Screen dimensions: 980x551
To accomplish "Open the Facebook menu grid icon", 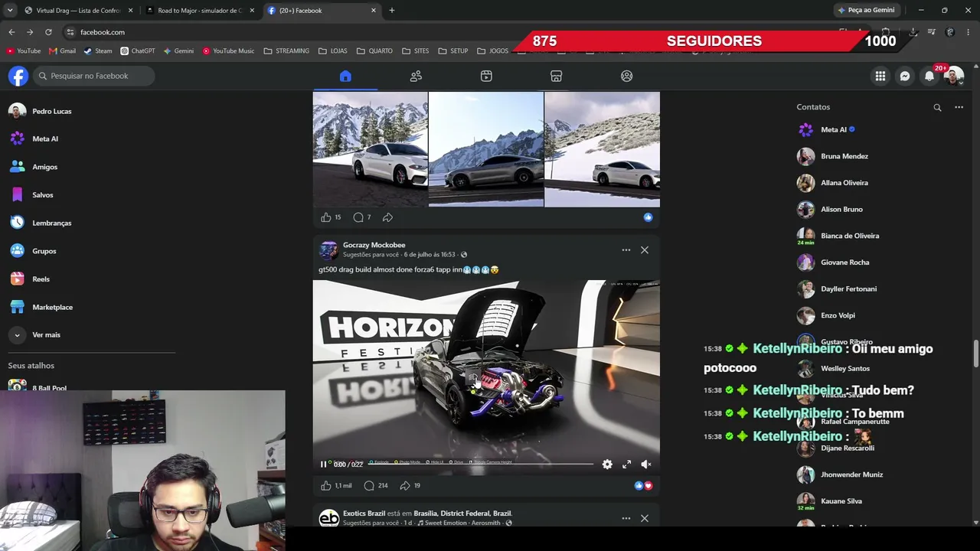I will tap(880, 76).
